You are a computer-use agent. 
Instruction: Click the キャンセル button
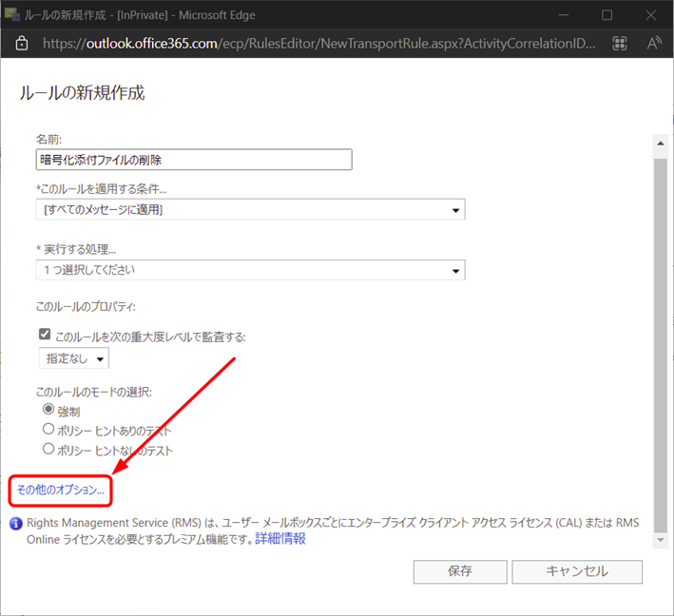tap(577, 571)
